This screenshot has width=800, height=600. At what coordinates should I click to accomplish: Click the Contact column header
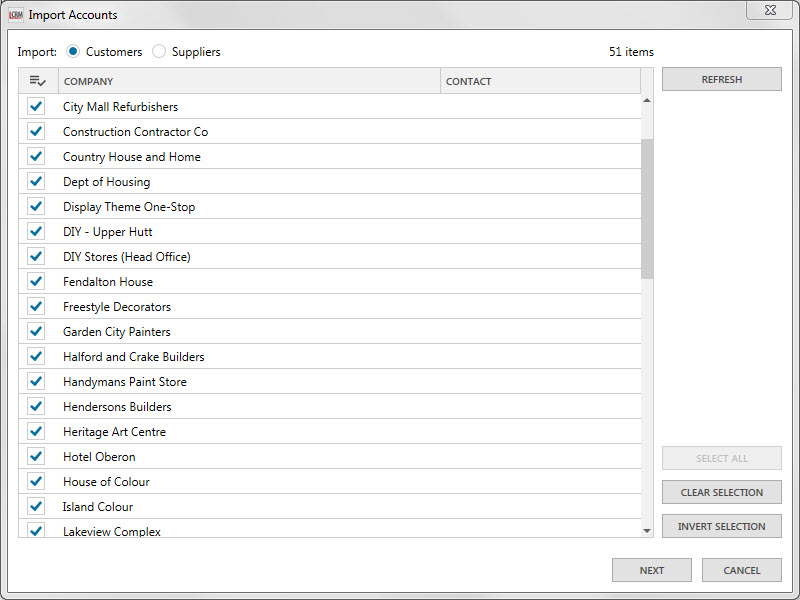tap(540, 81)
